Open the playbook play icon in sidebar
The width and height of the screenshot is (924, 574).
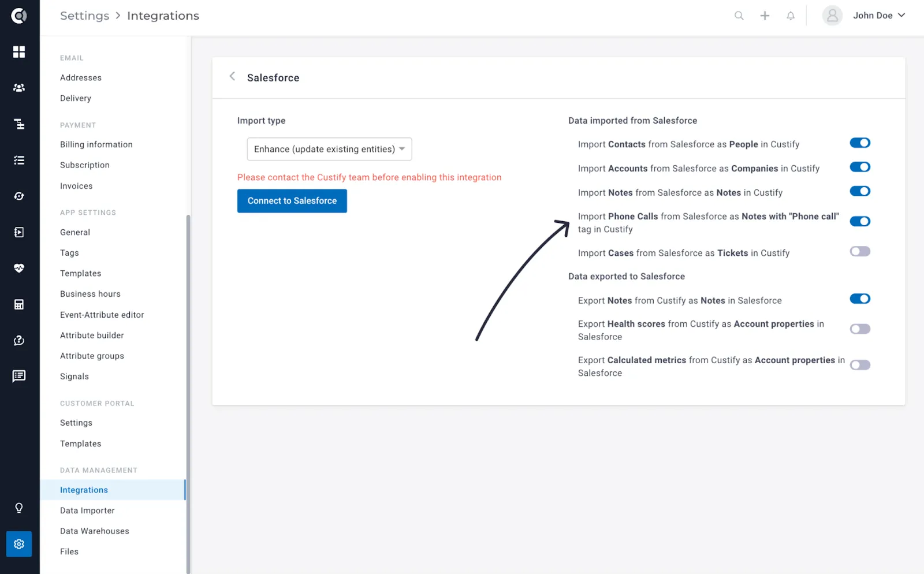(x=19, y=232)
